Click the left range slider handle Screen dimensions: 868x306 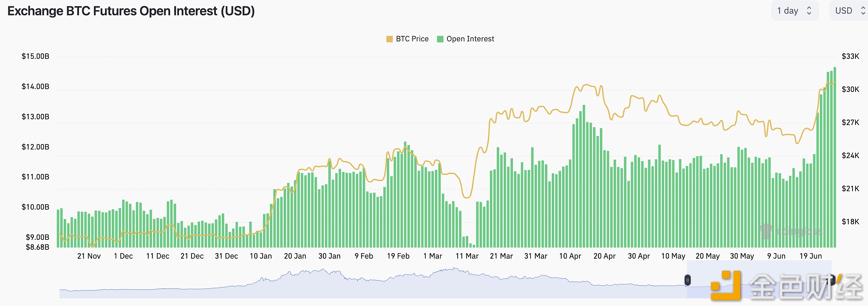click(688, 280)
